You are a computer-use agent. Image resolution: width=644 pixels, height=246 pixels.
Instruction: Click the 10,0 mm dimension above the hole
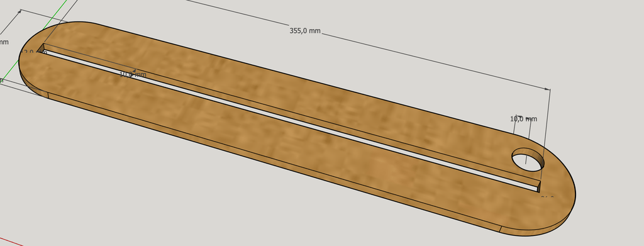523,119
